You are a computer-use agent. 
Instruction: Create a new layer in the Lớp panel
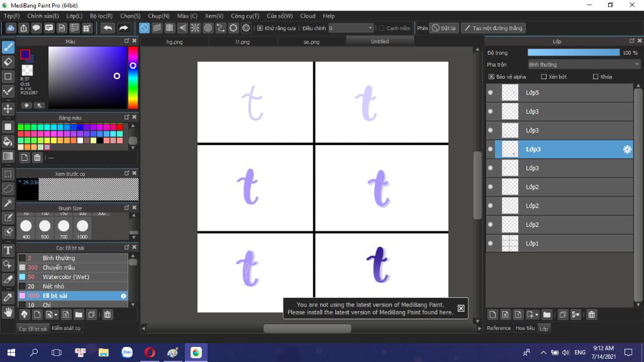492,314
